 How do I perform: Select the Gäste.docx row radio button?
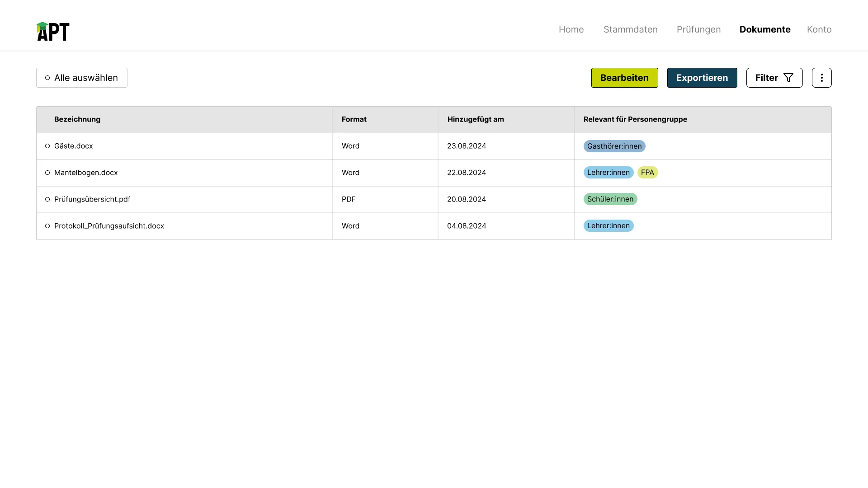(47, 146)
